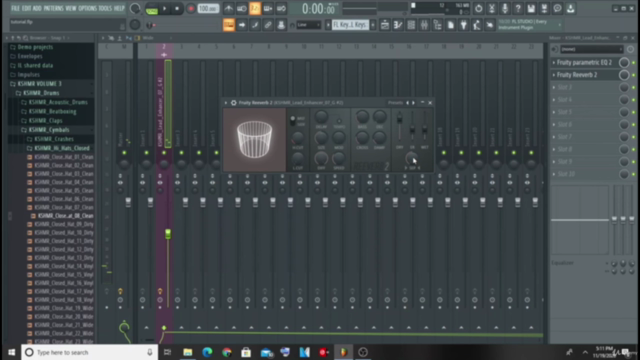Open the browser view icon

tap(437, 25)
